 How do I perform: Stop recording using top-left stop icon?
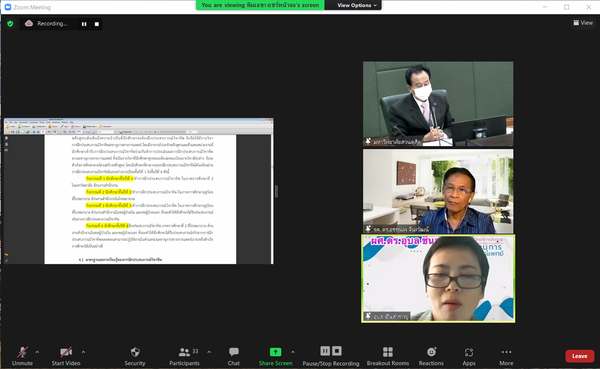(x=97, y=24)
